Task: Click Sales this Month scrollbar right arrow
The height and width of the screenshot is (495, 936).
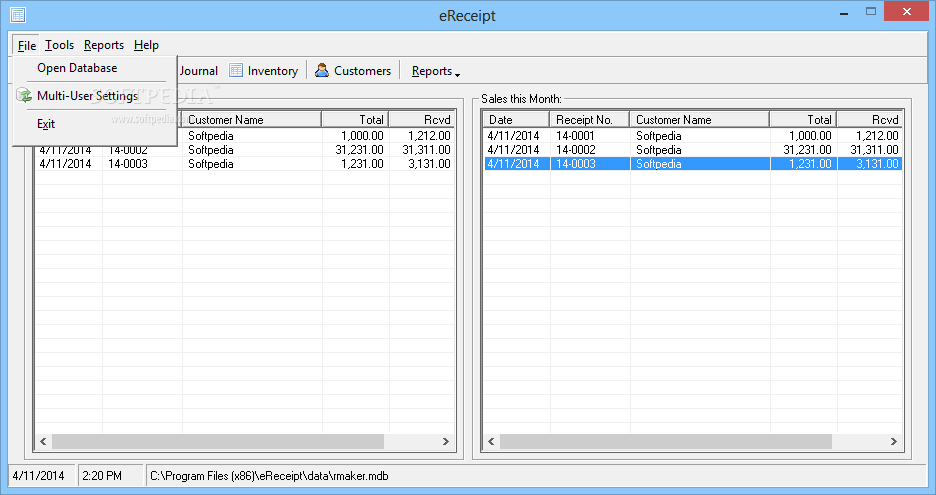Action: pyautogui.click(x=894, y=441)
